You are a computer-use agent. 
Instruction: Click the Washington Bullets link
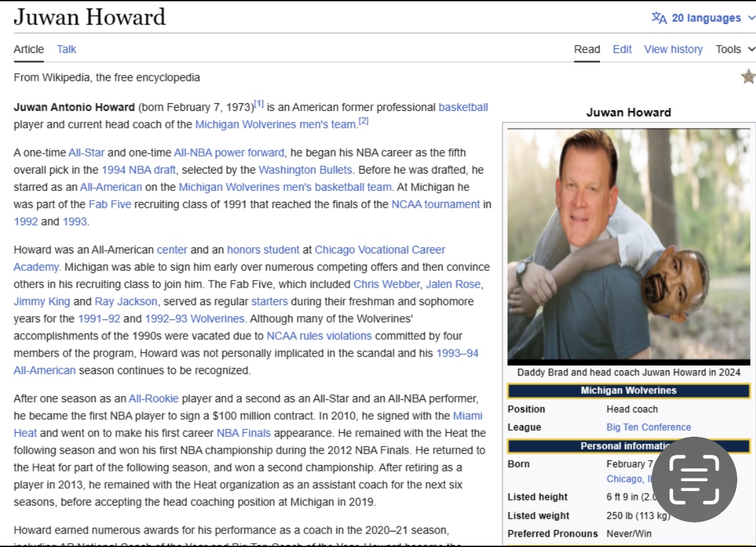coord(305,170)
